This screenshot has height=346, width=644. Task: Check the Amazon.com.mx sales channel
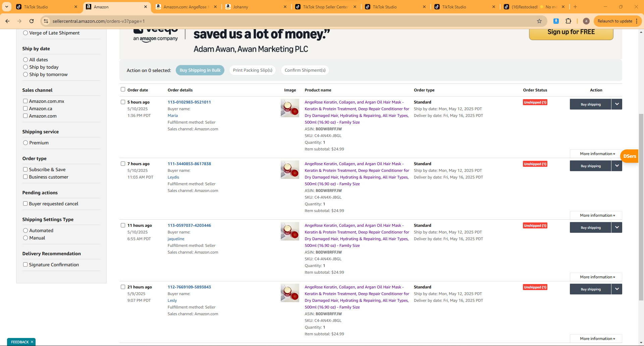click(x=25, y=101)
